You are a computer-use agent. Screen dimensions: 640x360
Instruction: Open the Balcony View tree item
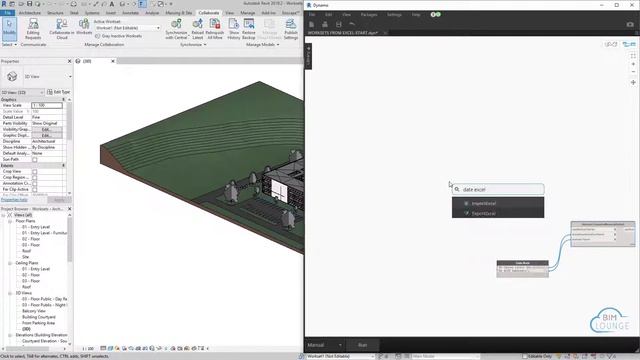[34, 311]
